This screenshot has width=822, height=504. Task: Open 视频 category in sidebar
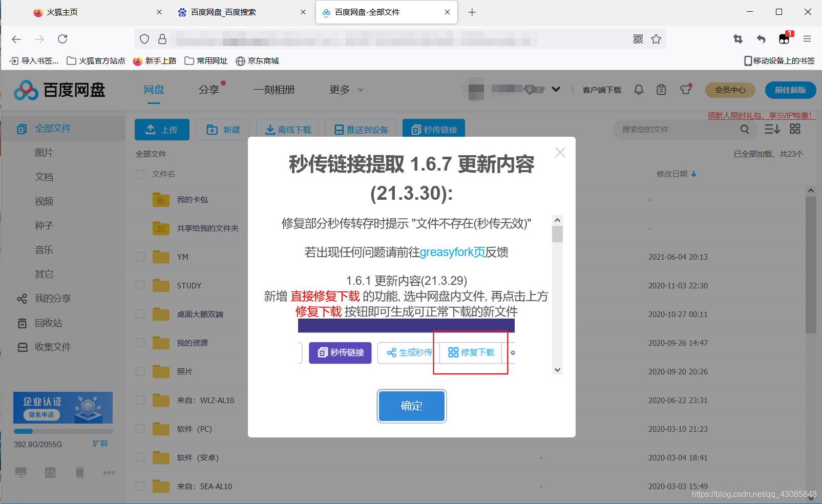44,201
